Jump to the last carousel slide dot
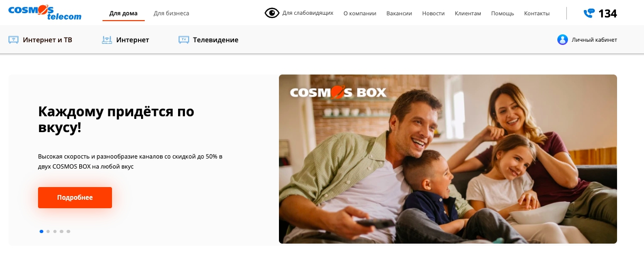The width and height of the screenshot is (644, 260). 69,231
